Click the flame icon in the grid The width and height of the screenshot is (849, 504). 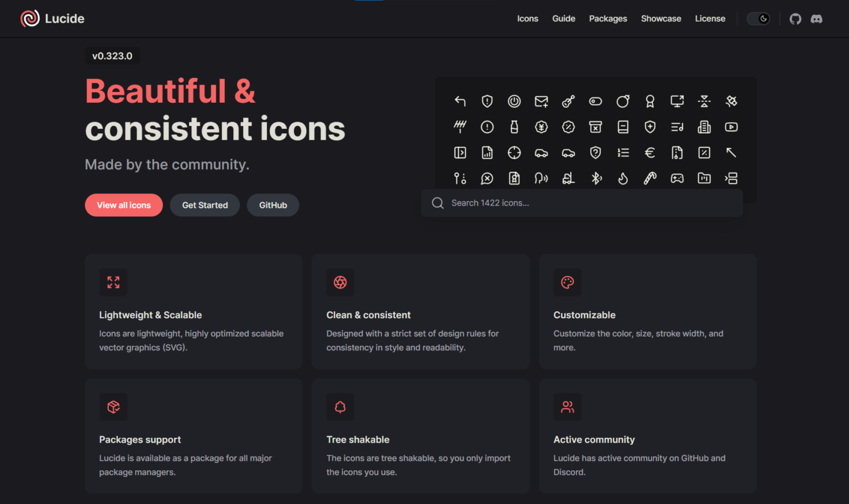click(623, 178)
